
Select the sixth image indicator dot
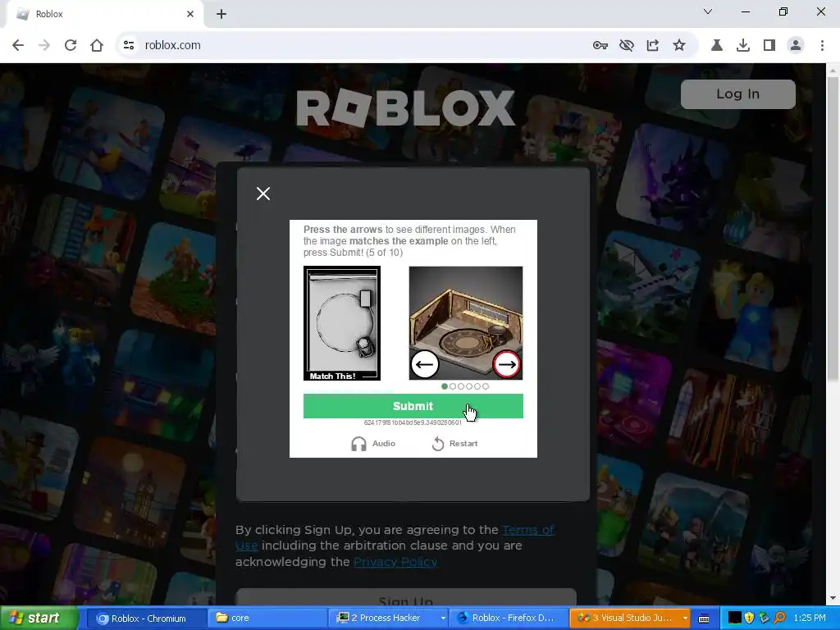click(486, 386)
